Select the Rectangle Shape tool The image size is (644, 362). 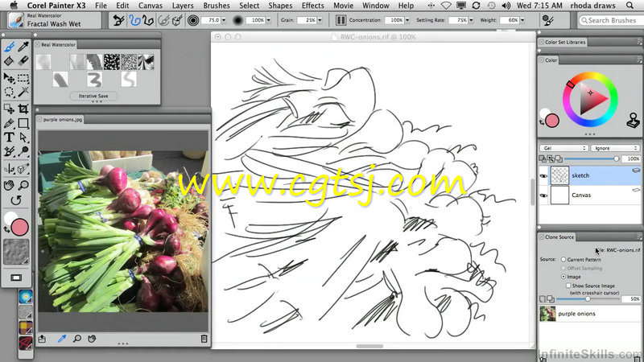click(x=23, y=123)
